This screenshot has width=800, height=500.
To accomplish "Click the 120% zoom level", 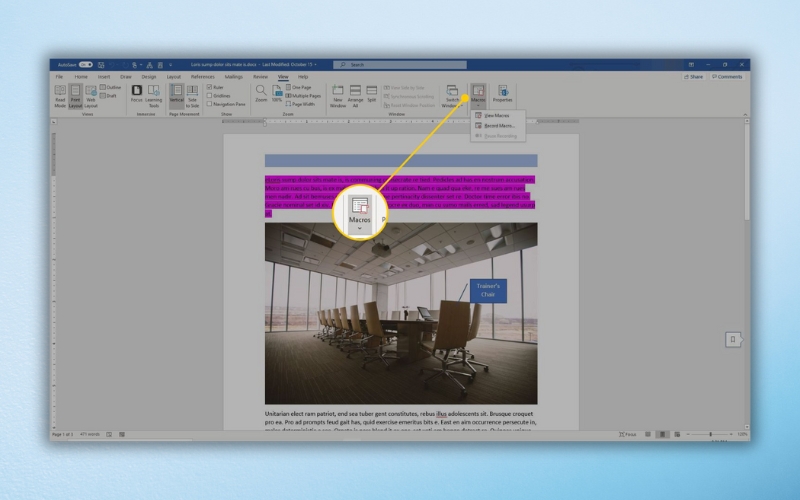I will point(742,434).
